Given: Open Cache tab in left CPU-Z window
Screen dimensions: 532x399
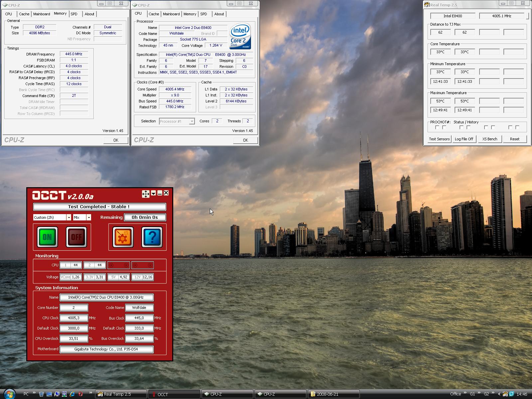Looking at the screenshot, I should click(24, 14).
